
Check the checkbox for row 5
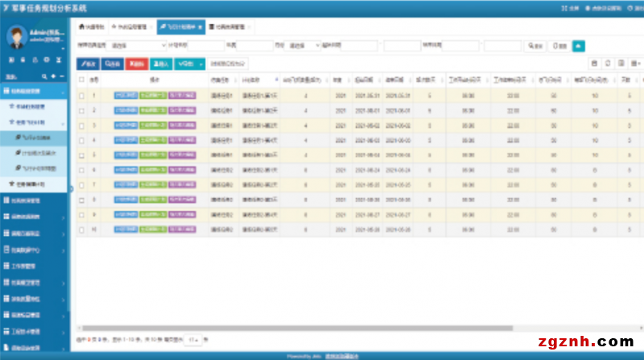[81, 155]
